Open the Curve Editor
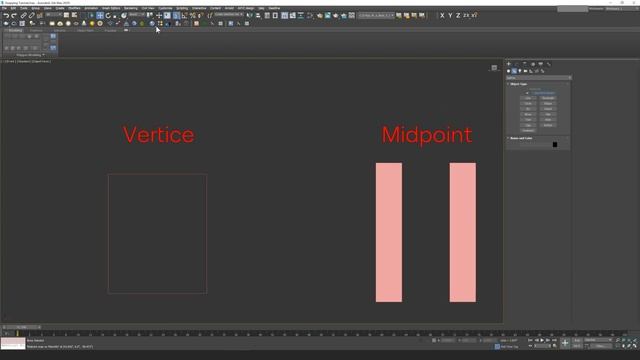The height and width of the screenshot is (360, 640). tap(293, 16)
